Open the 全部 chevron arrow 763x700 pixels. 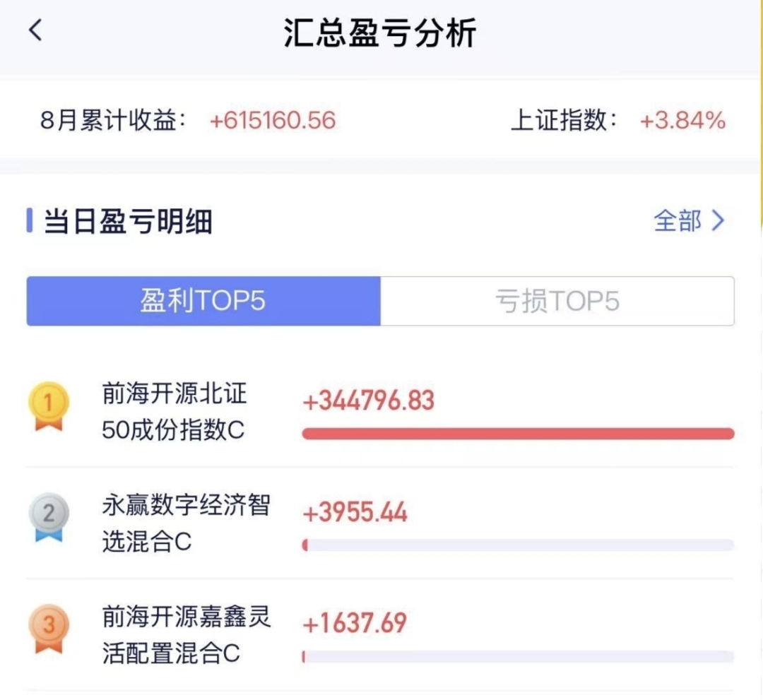click(718, 221)
